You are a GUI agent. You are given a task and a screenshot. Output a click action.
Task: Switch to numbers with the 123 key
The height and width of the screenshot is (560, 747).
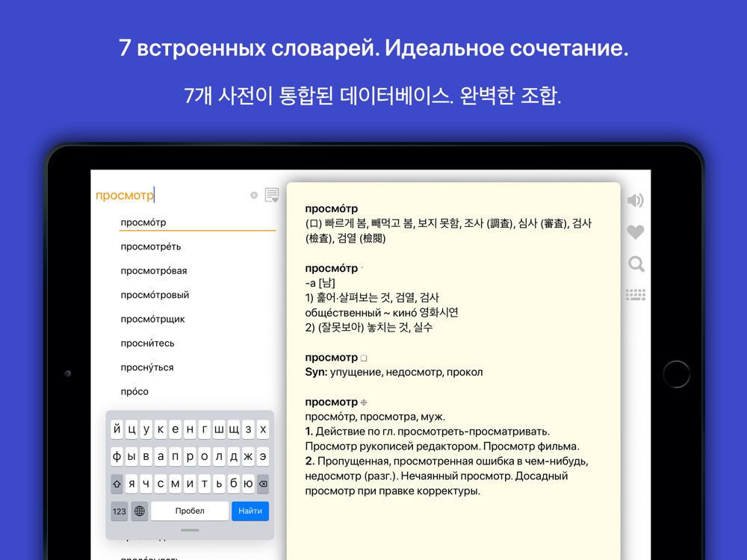pyautogui.click(x=119, y=511)
